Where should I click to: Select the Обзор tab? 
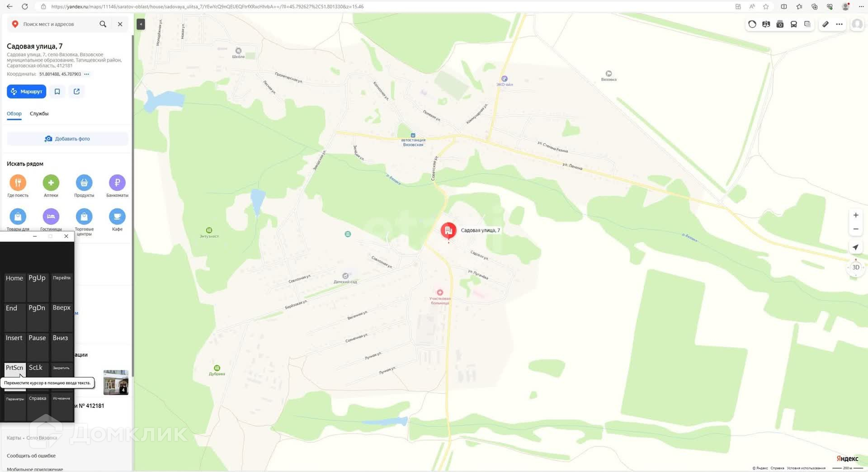click(14, 113)
